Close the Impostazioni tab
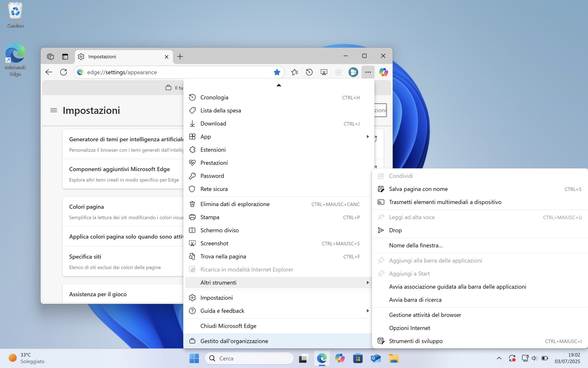This screenshot has height=368, width=588. [167, 57]
